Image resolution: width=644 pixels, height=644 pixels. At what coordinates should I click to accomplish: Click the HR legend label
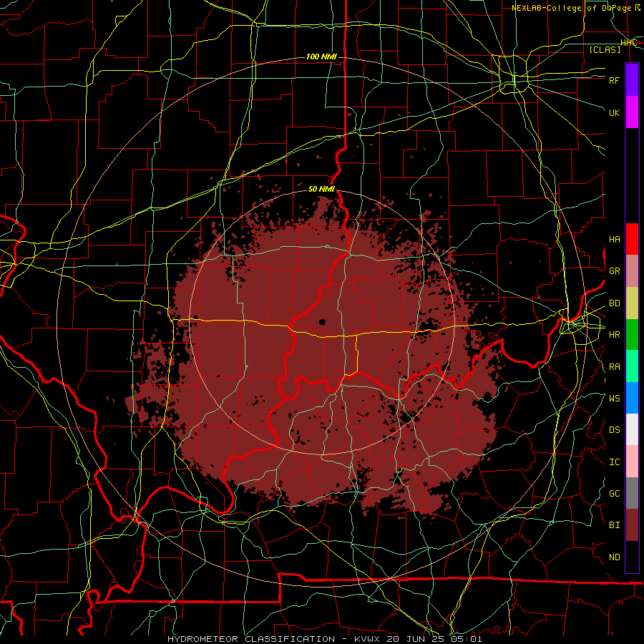pos(614,335)
